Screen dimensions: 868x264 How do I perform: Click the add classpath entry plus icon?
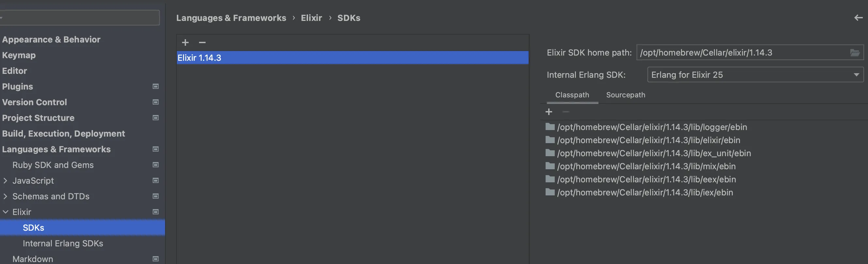pos(549,112)
